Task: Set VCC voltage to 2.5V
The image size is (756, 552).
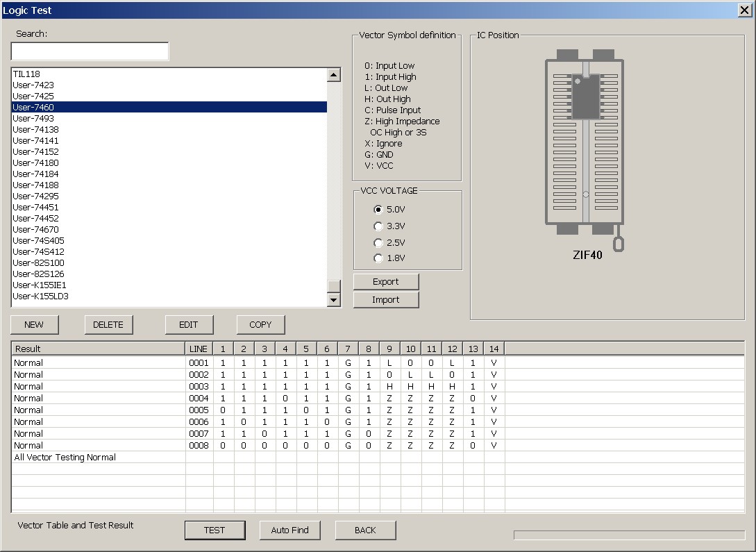Action: (378, 242)
